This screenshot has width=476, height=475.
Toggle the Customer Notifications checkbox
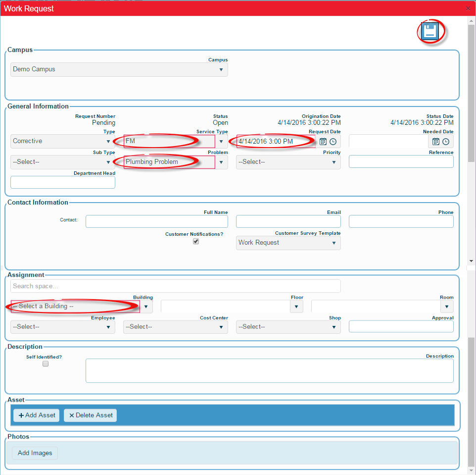[x=196, y=241]
